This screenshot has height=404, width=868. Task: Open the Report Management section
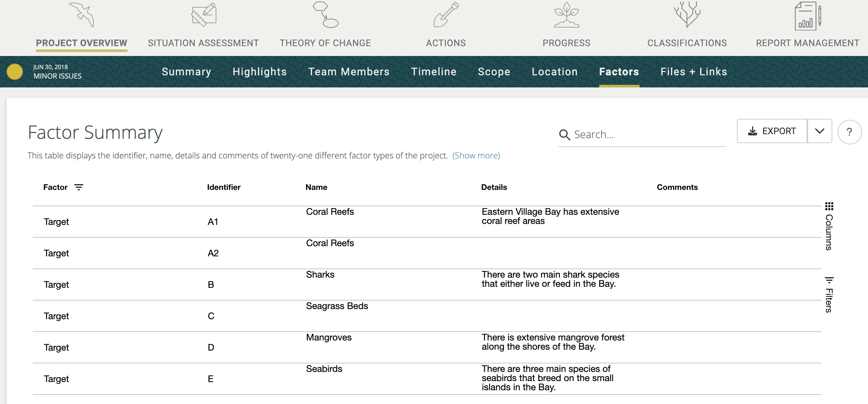tap(808, 43)
